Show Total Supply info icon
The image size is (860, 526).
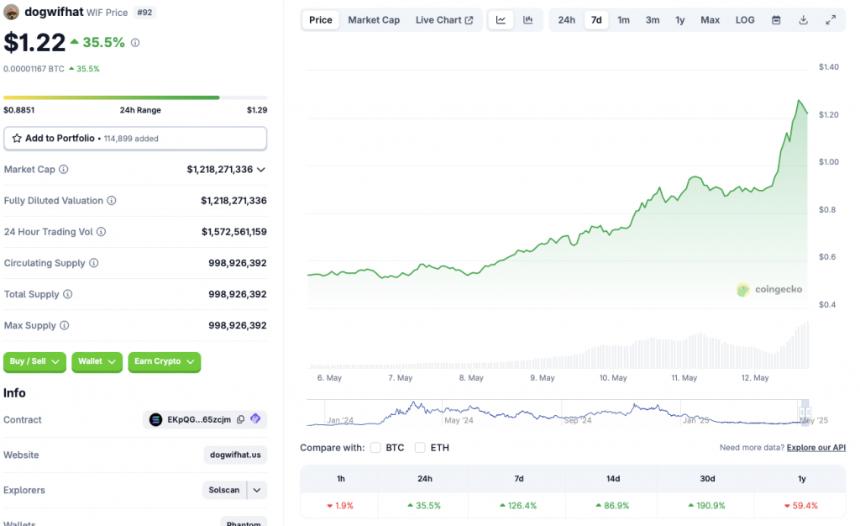(67, 294)
